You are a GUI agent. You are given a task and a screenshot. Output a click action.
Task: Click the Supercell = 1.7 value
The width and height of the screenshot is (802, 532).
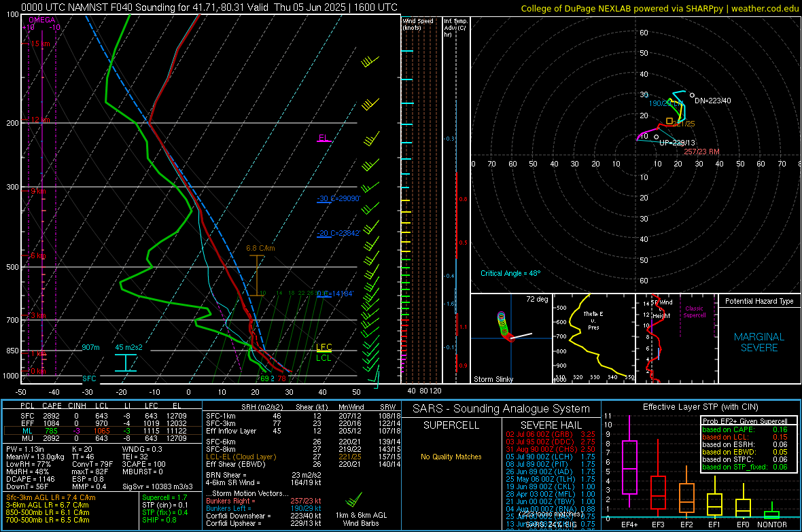[164, 497]
